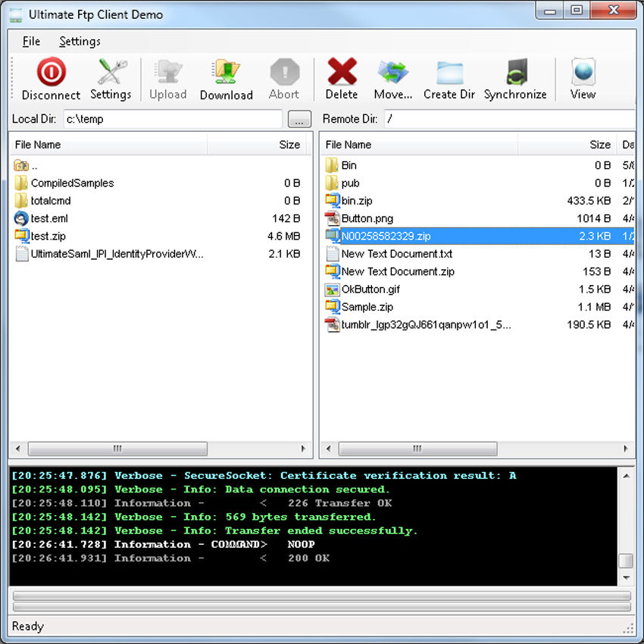Click the Synchronize toolbar icon
This screenshot has width=644, height=644.
click(x=516, y=72)
